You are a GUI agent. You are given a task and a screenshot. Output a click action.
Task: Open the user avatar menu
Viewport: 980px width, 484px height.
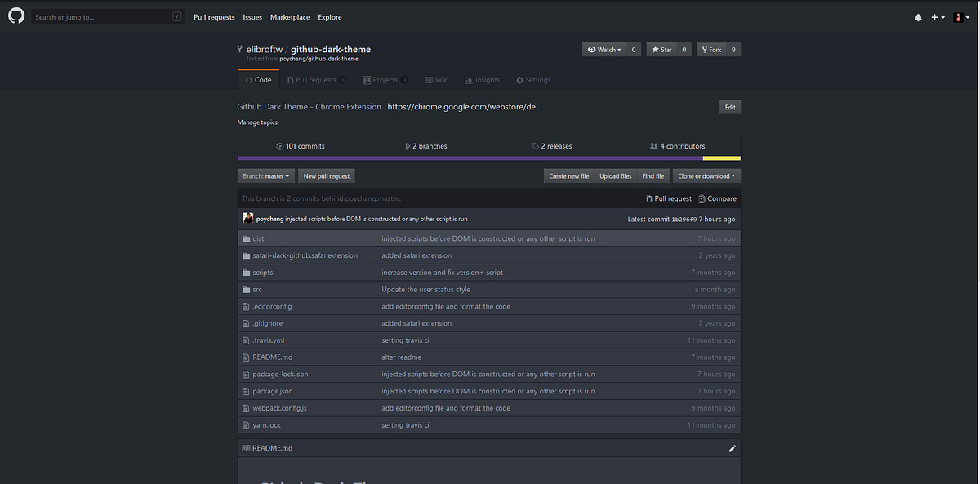pyautogui.click(x=961, y=17)
